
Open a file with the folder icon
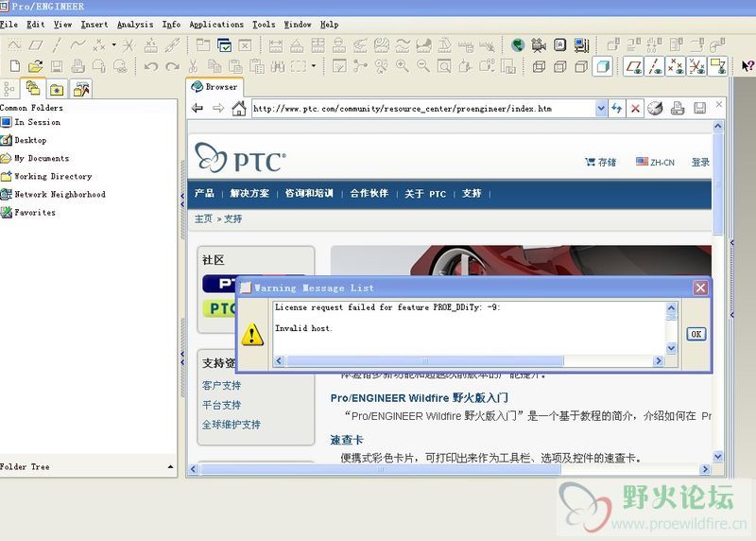click(35, 65)
